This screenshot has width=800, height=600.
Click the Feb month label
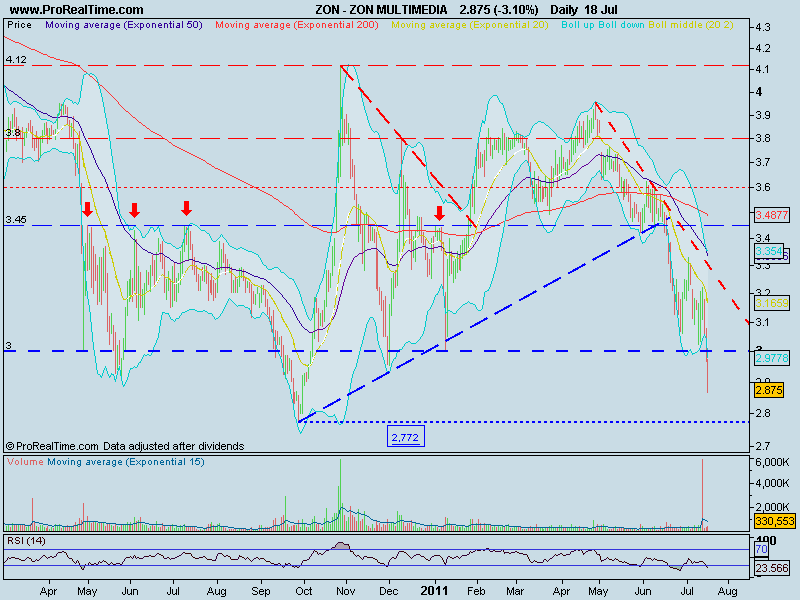coord(477,591)
